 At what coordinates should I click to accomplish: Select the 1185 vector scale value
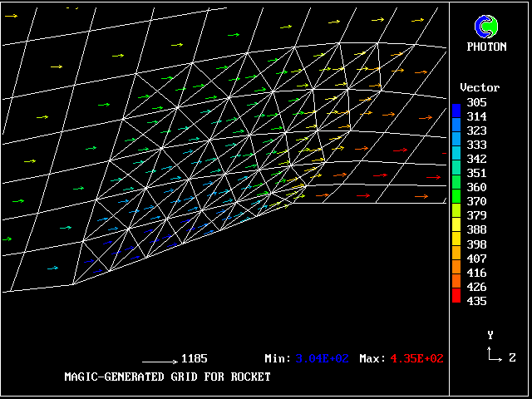click(x=194, y=359)
